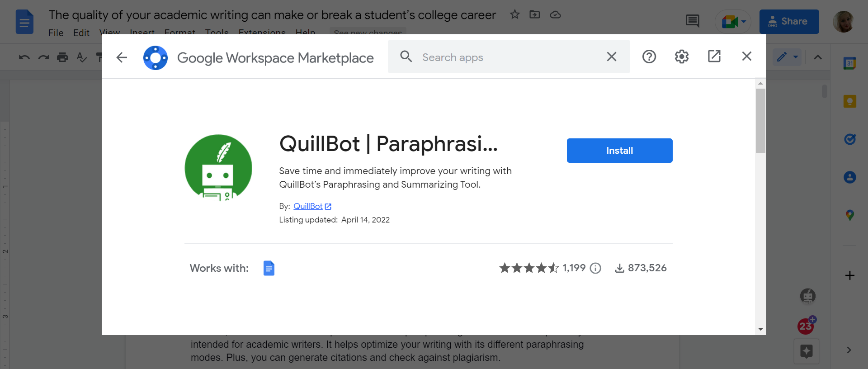Click the Google Docs works-with icon
Image resolution: width=868 pixels, height=369 pixels.
269,268
